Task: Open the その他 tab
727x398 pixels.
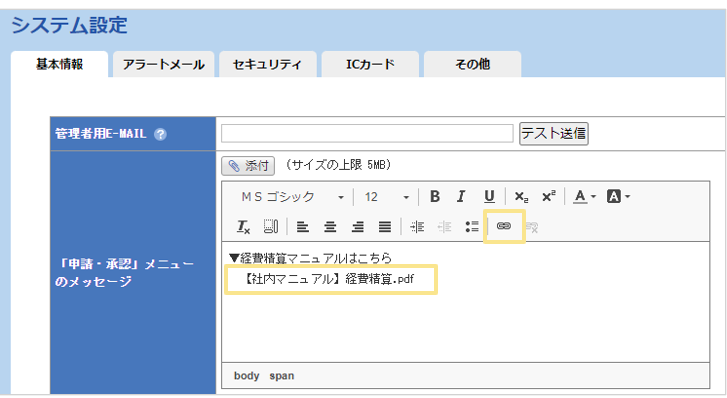Action: 472,64
